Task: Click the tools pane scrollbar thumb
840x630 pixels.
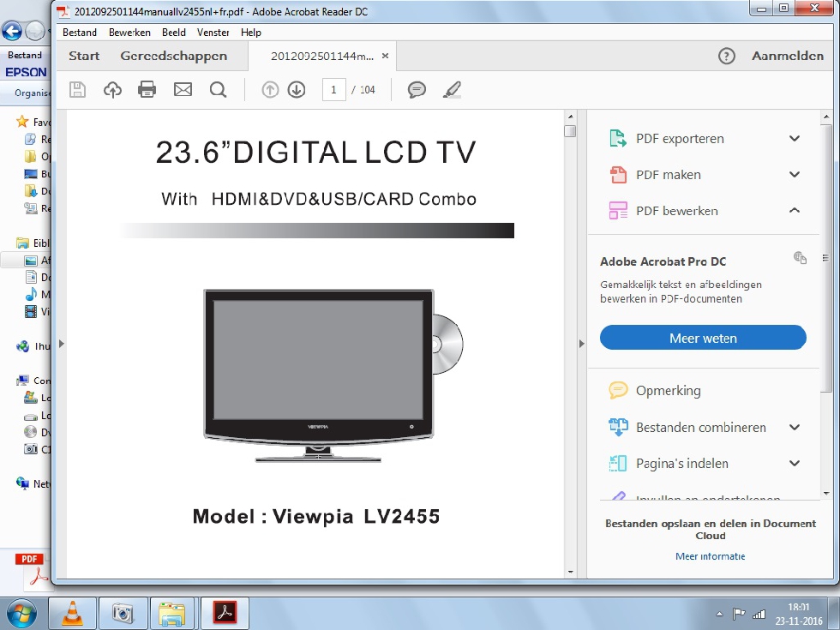Action: point(826,258)
